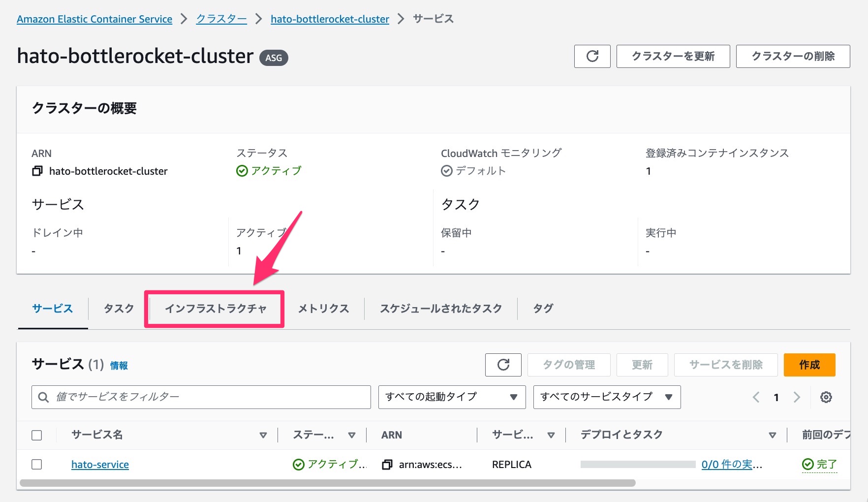Open the すべてのサービスタイプ dropdown
868x502 pixels.
[607, 397]
